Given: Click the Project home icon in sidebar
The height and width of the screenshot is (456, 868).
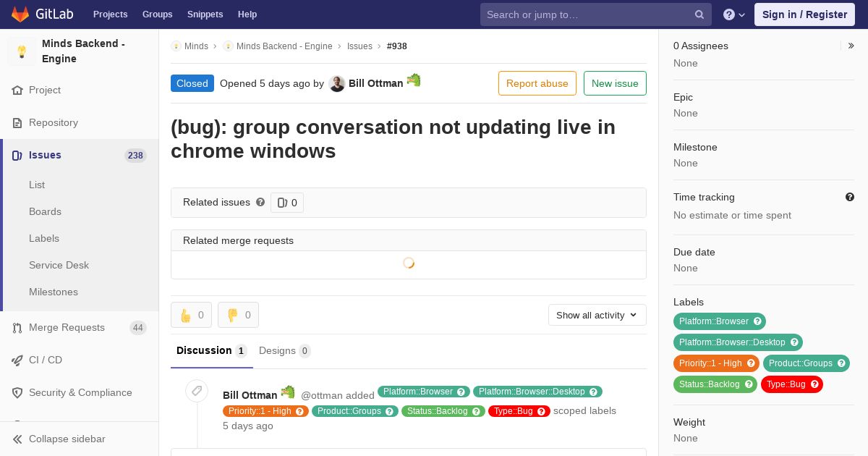Looking at the screenshot, I should pyautogui.click(x=17, y=90).
